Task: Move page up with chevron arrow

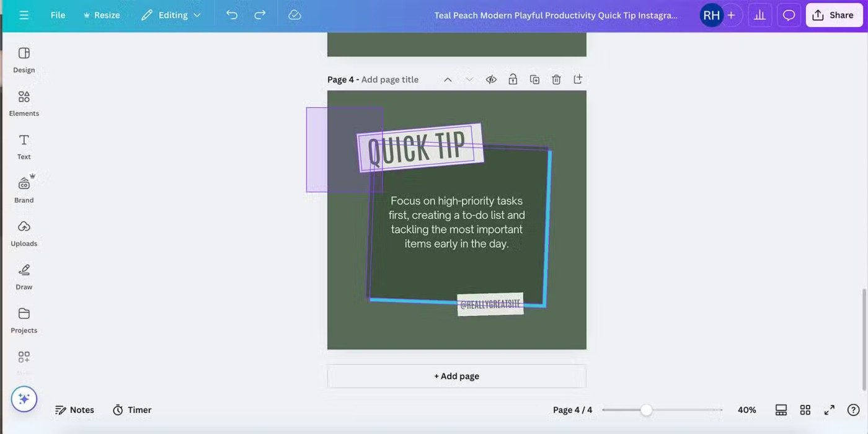Action: click(448, 79)
